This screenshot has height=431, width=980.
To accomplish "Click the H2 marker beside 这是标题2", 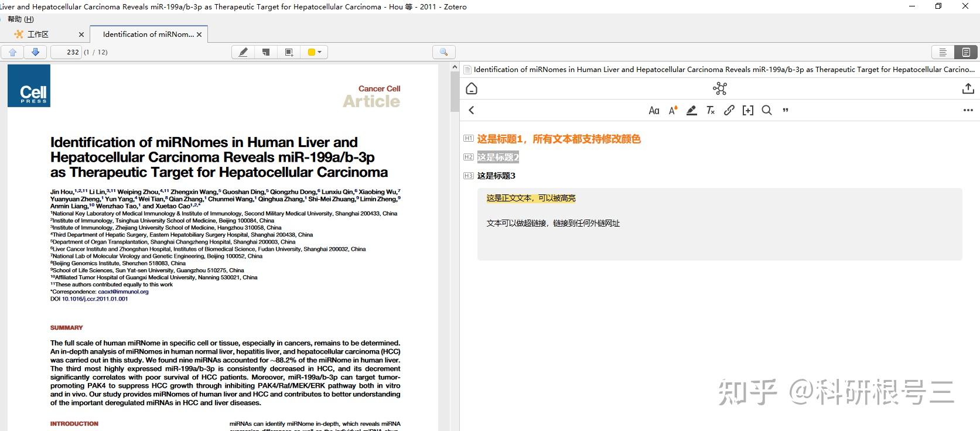I will click(469, 157).
